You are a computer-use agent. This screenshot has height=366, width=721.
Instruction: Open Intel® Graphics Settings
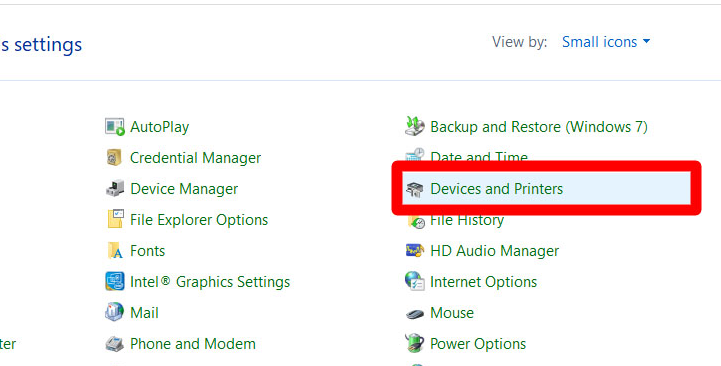(x=210, y=281)
